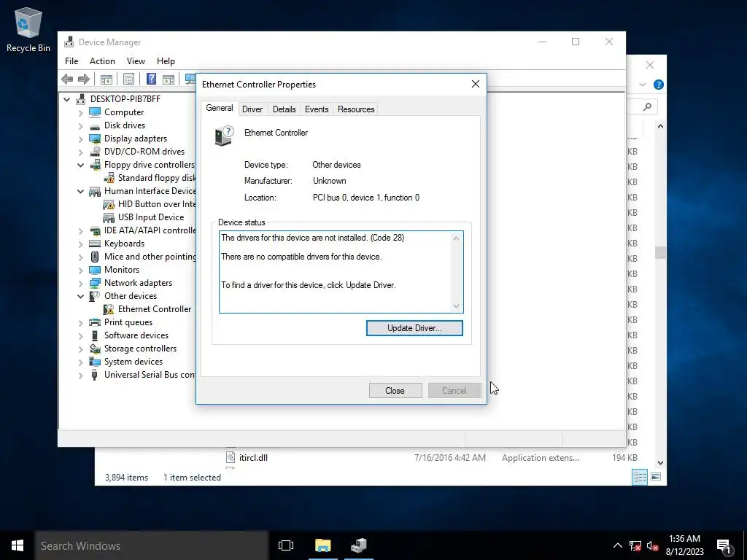Switch to the Resources tab
The image size is (747, 560).
(356, 109)
